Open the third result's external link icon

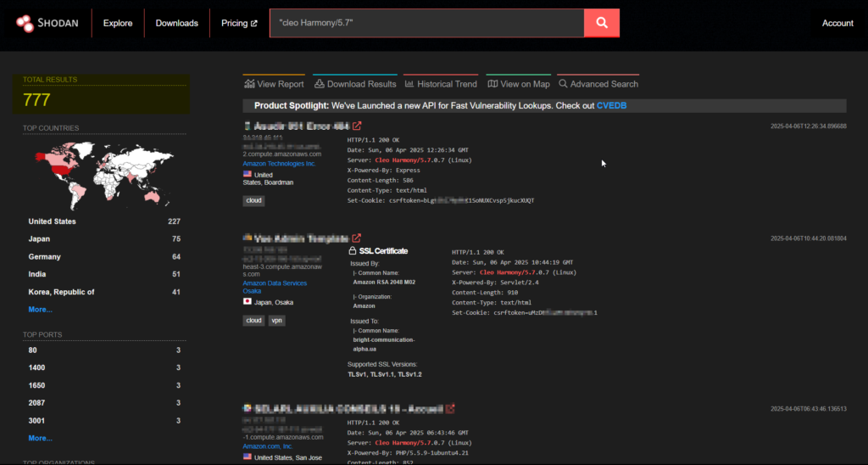point(450,408)
